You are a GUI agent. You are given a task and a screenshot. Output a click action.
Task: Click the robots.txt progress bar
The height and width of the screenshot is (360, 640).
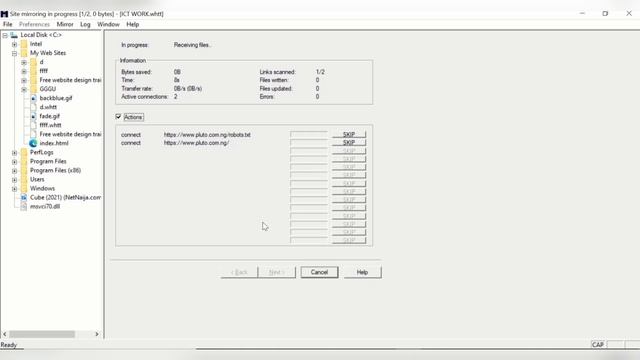click(x=309, y=134)
